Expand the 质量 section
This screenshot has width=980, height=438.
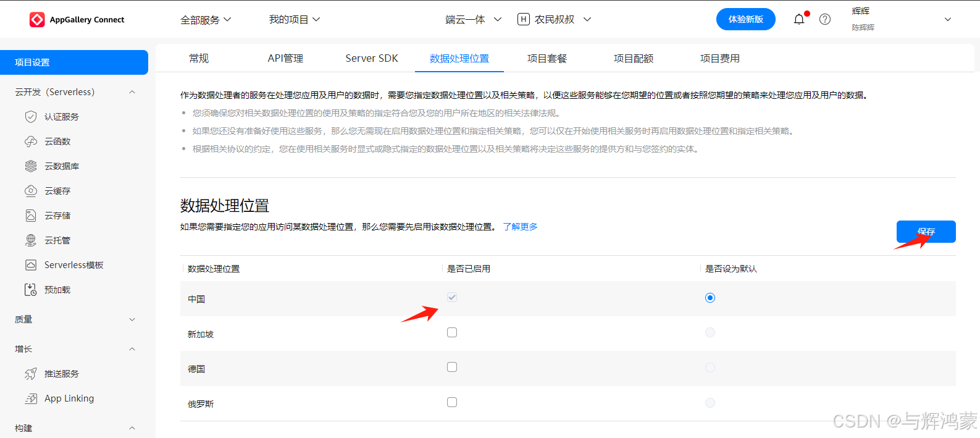[132, 319]
